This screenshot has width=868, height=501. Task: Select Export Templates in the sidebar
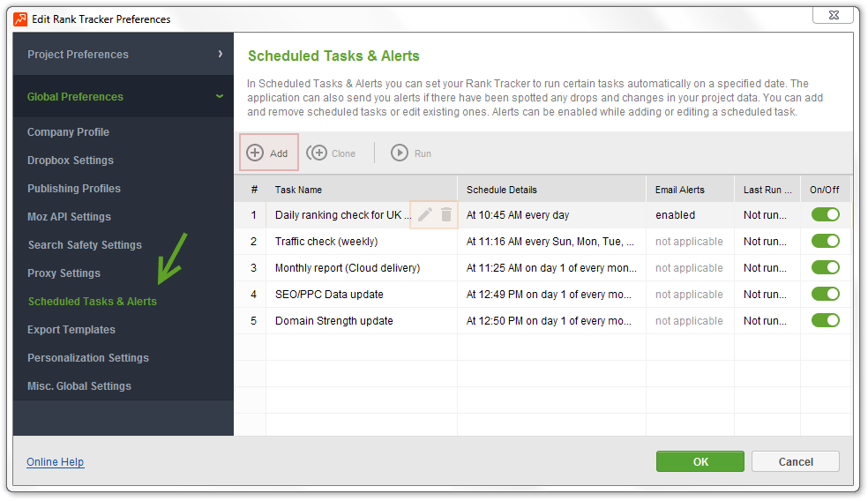pyautogui.click(x=71, y=329)
